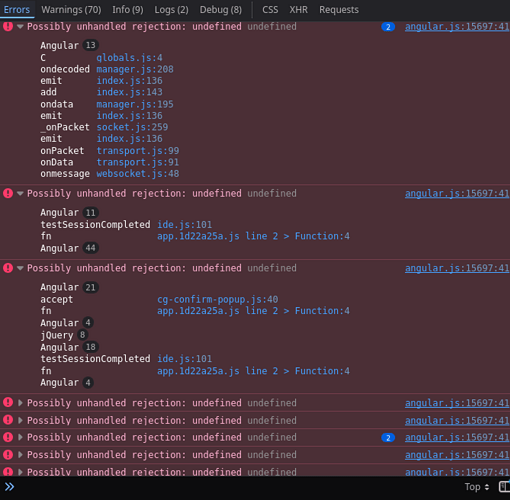This screenshot has height=500, width=510.
Task: Collapse the first unhandled rejection stack trace
Action: pos(20,27)
